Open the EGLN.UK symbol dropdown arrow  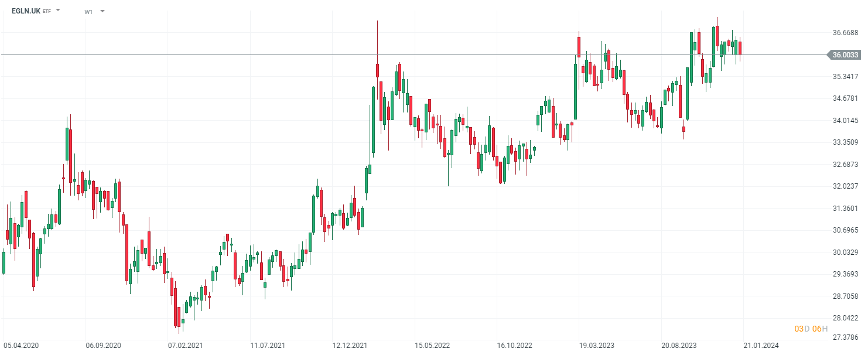pos(58,11)
